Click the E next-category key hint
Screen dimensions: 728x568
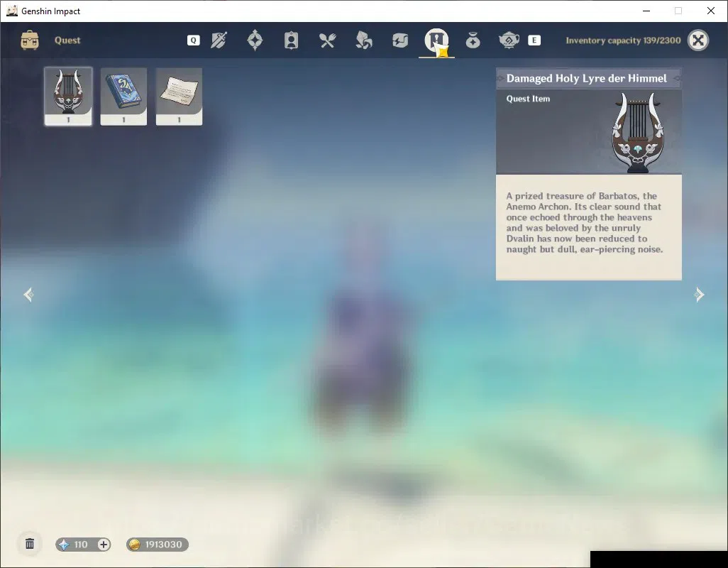click(534, 40)
